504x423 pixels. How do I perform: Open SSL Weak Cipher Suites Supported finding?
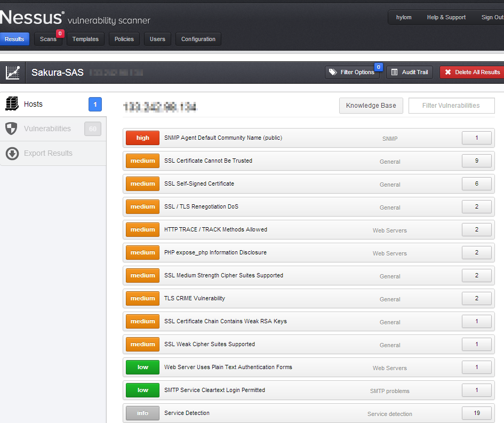point(309,344)
